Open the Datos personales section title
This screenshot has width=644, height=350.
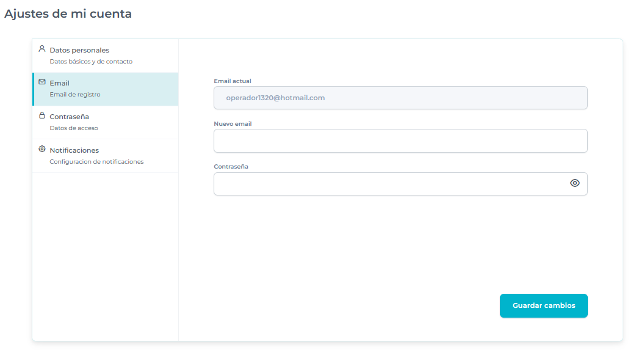79,50
